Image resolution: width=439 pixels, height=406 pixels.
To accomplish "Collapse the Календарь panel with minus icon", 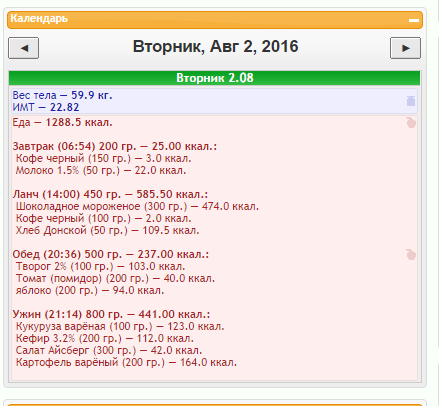I will [414, 20].
